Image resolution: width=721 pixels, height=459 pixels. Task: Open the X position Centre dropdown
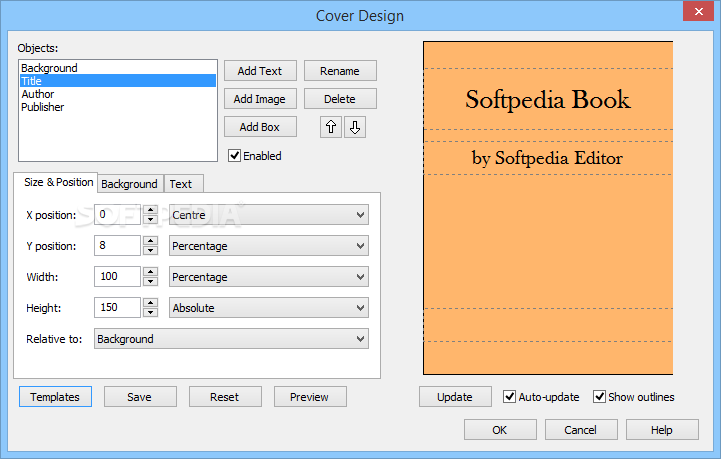click(x=269, y=215)
